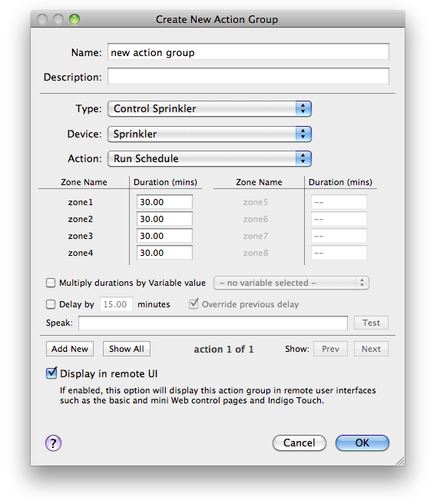Open the no variable selected popup
Viewport: 440px width, 504px height.
(x=291, y=283)
